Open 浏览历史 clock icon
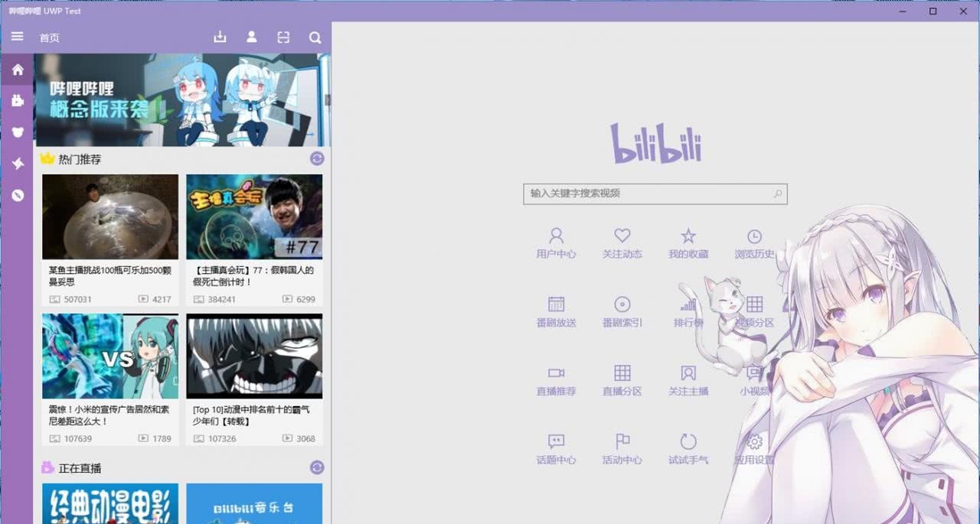Viewport: 980px width, 524px height. 754,243
